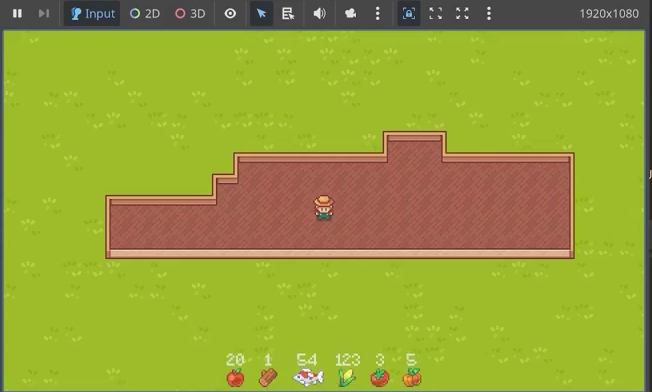
Task: Select the pumpkin inventory item
Action: pos(412,377)
